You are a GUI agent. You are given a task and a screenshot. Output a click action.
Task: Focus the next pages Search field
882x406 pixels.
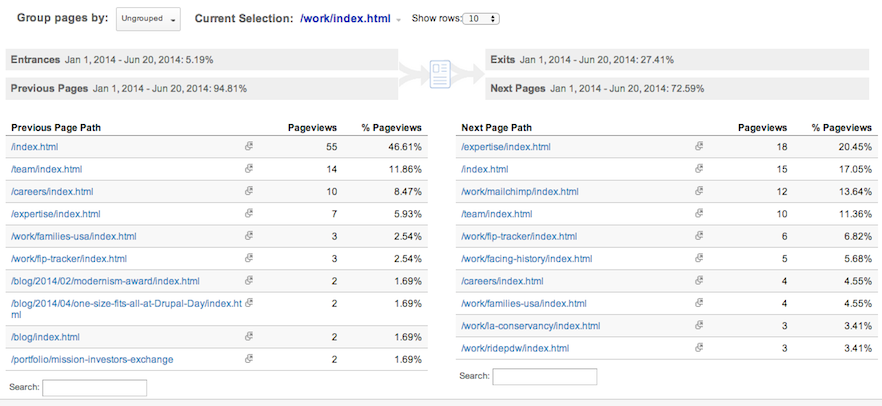[x=544, y=376]
